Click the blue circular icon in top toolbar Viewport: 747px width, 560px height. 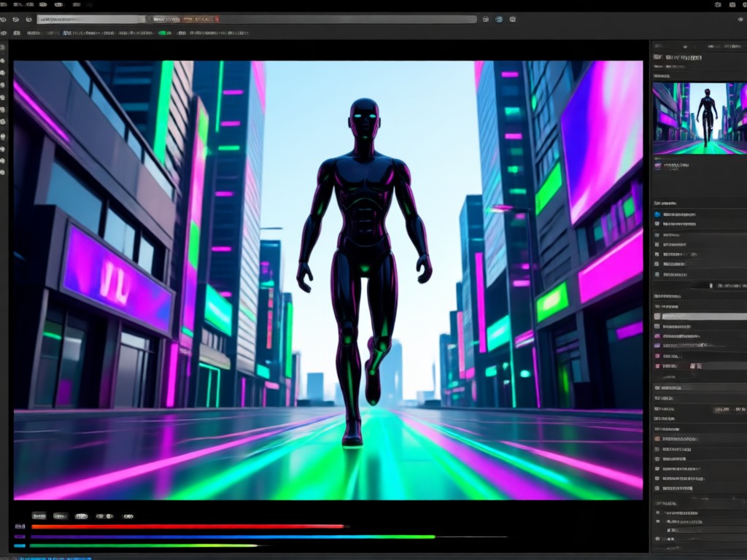click(499, 20)
